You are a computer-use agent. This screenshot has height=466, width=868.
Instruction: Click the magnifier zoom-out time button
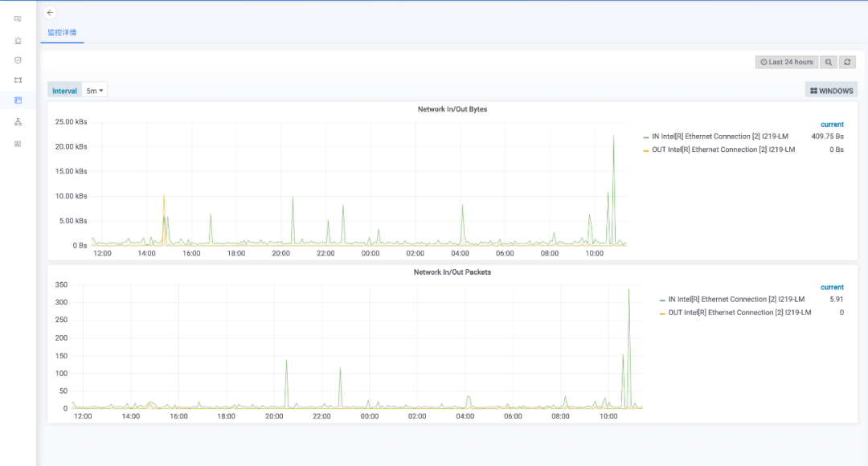point(829,62)
